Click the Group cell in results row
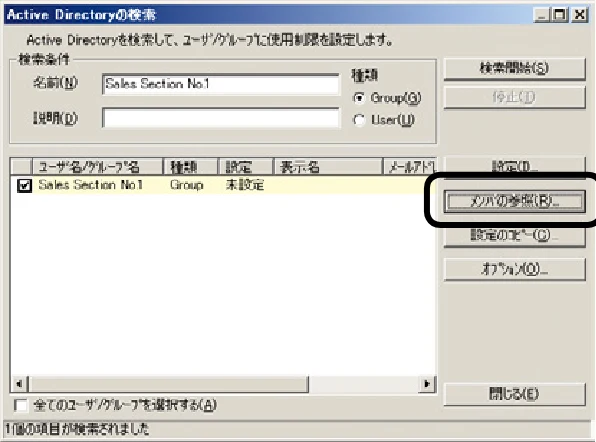The image size is (596, 442). (187, 185)
